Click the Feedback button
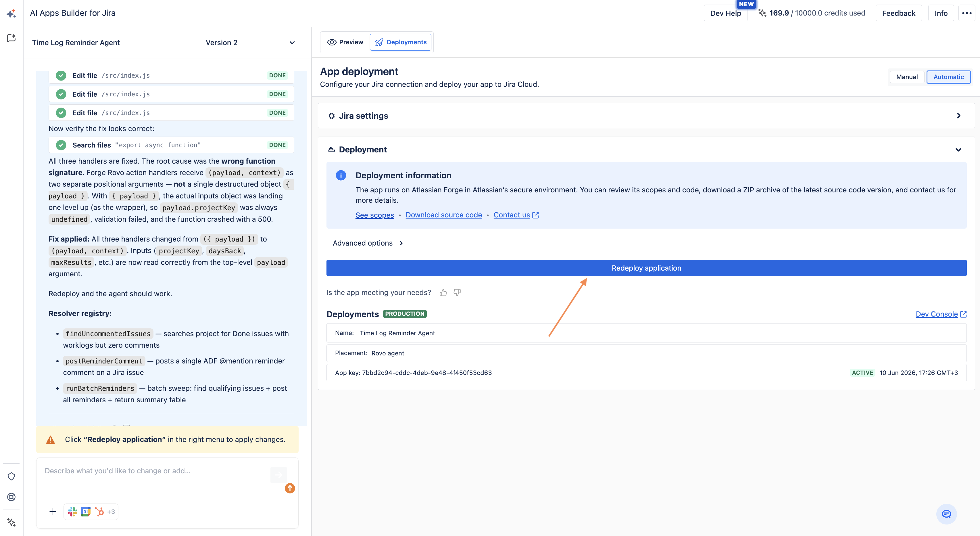The image size is (980, 536). pos(899,13)
